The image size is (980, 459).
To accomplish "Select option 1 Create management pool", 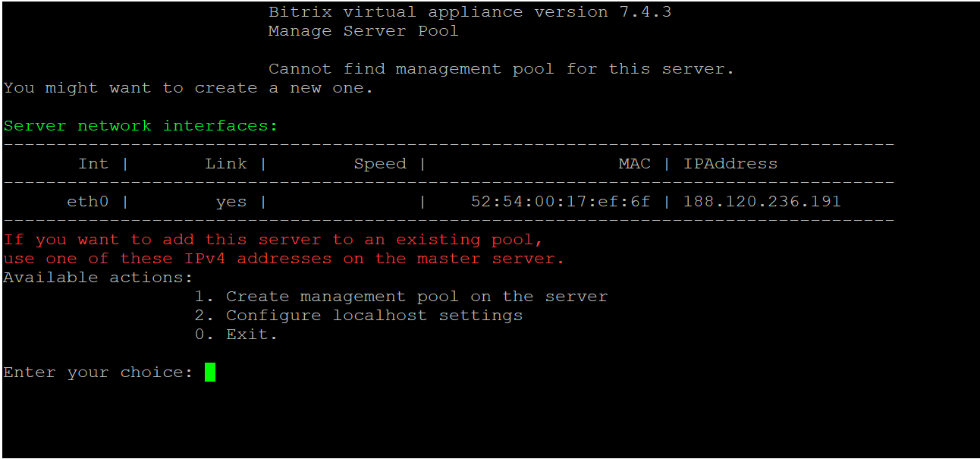I will 401,297.
